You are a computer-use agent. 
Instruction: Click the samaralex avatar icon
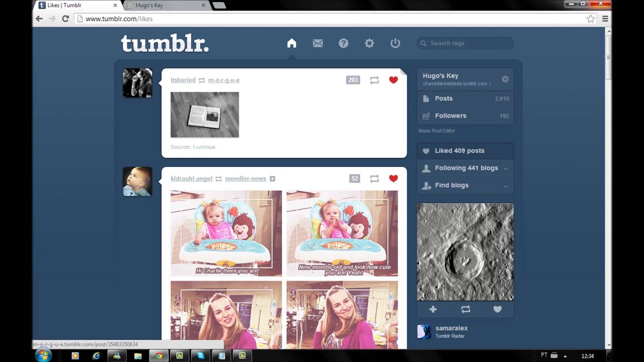[425, 331]
